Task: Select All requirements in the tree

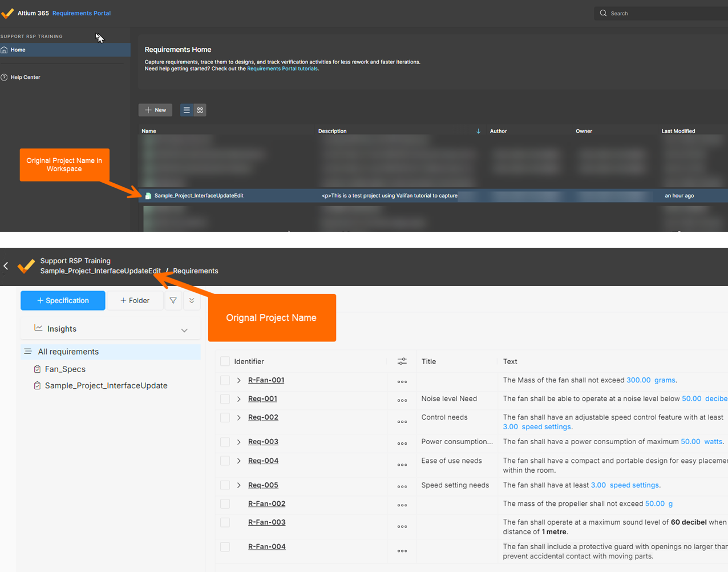Action: (x=111, y=352)
